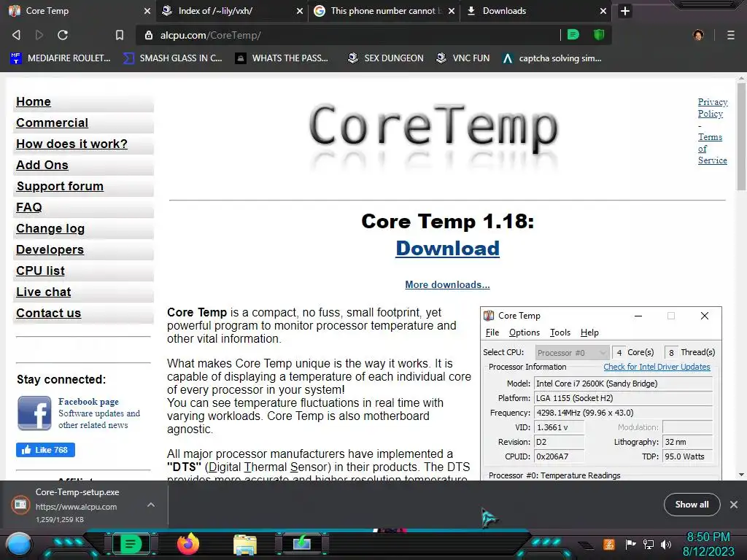The width and height of the screenshot is (747, 560).
Task: Open the captcha solving sim... bookmark
Action: coord(552,58)
